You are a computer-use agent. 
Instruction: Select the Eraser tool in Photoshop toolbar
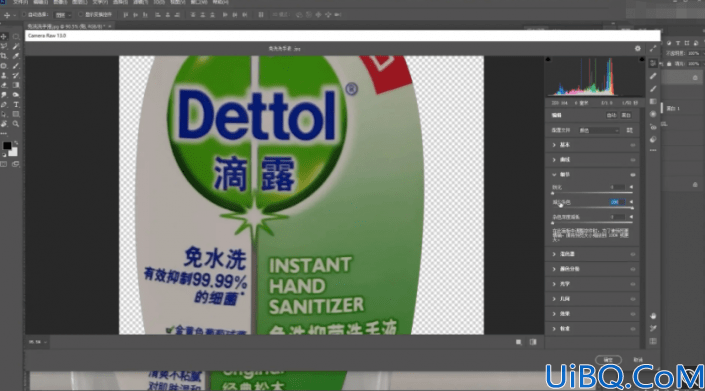tap(4, 85)
